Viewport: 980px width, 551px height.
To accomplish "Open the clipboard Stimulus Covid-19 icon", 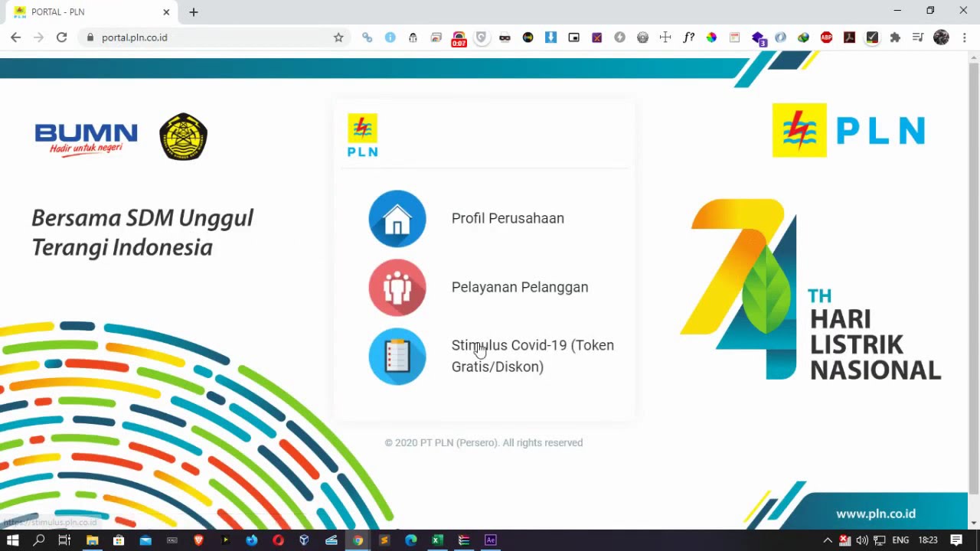I will pyautogui.click(x=397, y=357).
